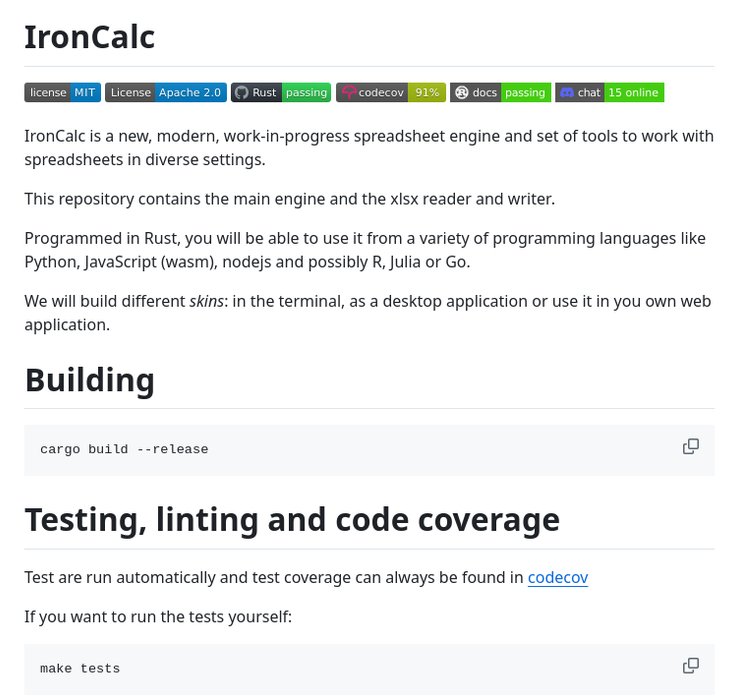Click the 91% coverage value
Image resolution: width=735 pixels, height=700 pixels.
(427, 92)
